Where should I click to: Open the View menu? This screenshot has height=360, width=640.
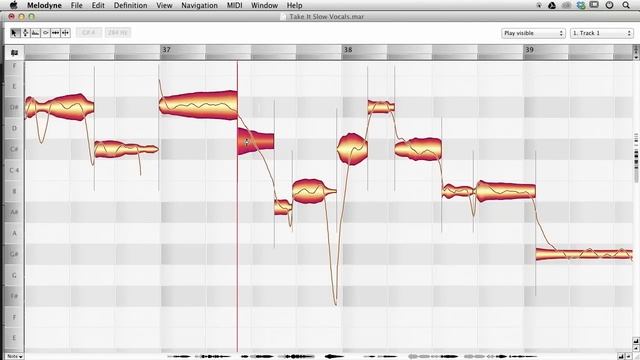tap(164, 5)
